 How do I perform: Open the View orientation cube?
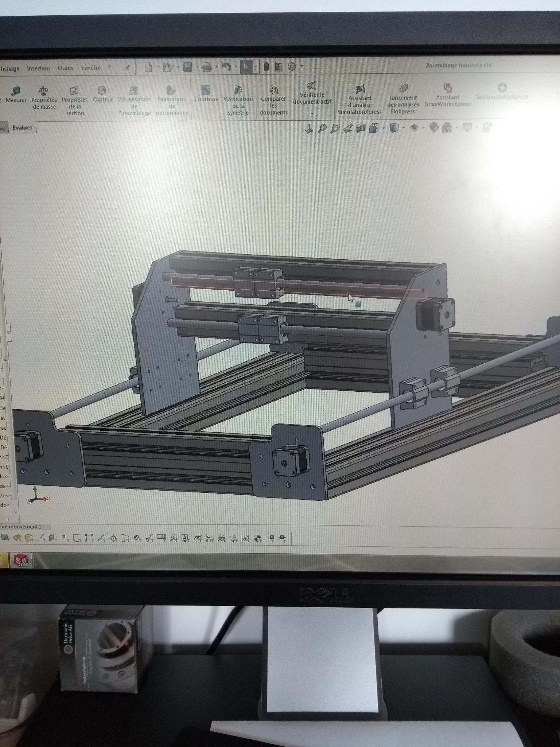(374, 128)
